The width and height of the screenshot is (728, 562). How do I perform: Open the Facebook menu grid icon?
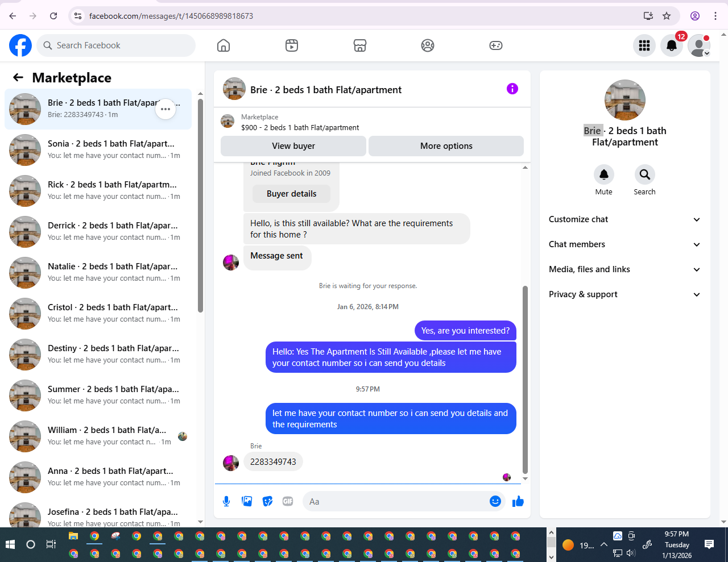pyautogui.click(x=644, y=45)
